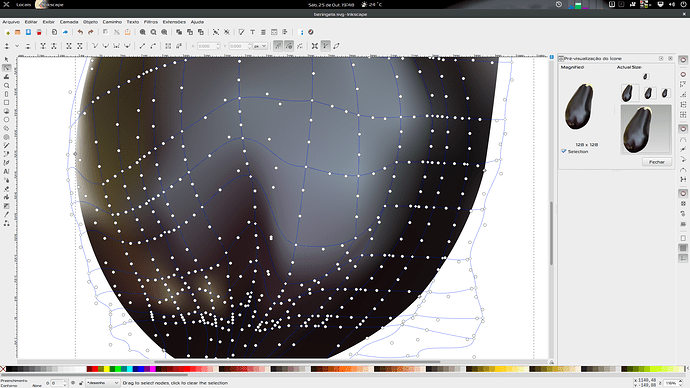The image size is (690, 388).
Task: Click the Join selected nodes icon
Action: pos(43,46)
